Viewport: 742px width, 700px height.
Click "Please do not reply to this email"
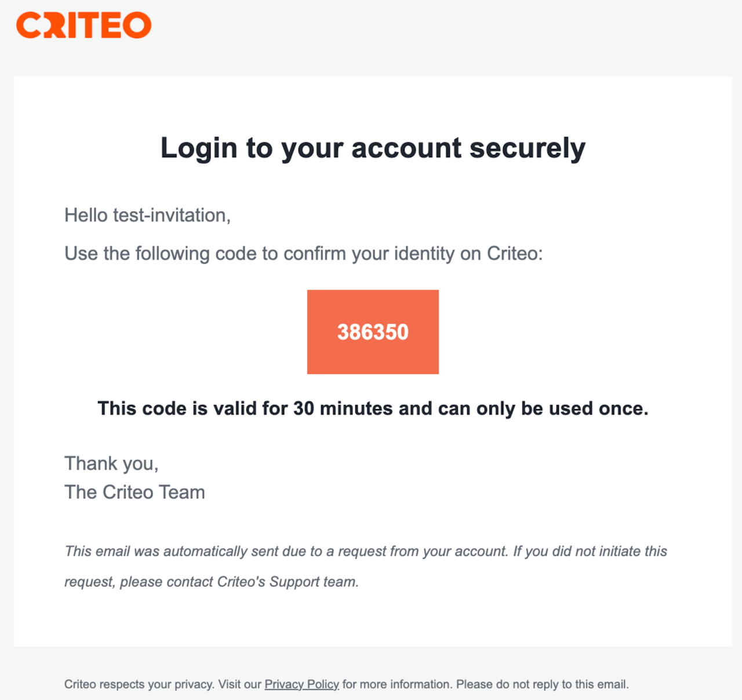[542, 684]
